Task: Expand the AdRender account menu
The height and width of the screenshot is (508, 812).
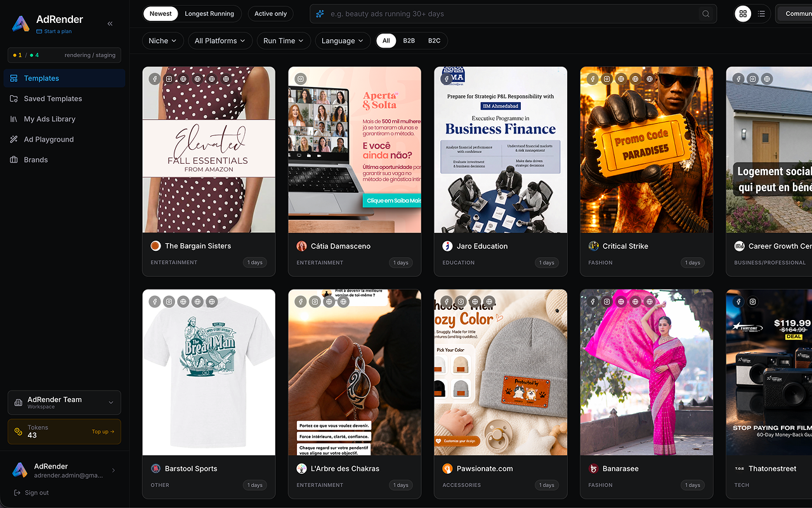Action: coord(64,470)
